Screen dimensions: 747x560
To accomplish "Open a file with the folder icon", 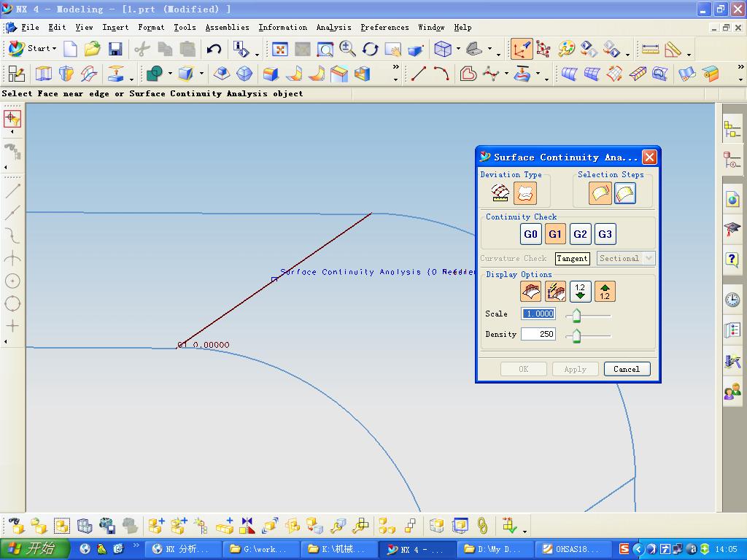I will click(x=93, y=49).
